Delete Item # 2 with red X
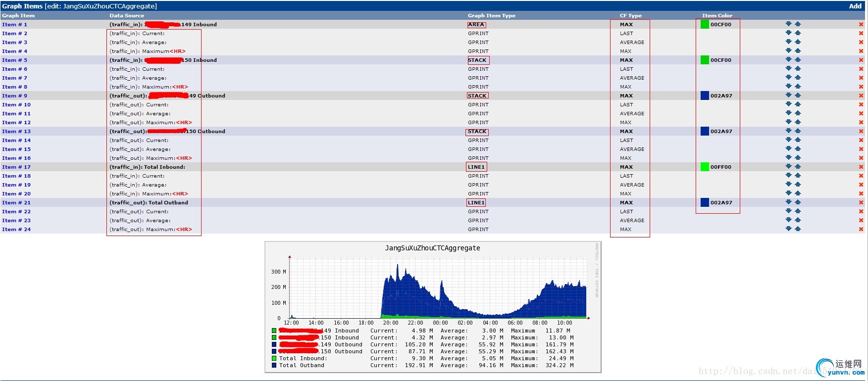 point(861,33)
